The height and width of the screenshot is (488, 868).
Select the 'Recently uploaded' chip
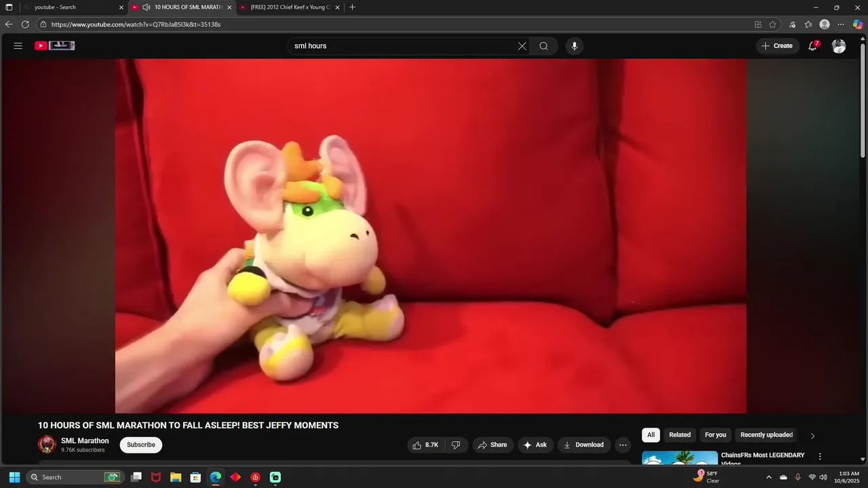tap(766, 435)
